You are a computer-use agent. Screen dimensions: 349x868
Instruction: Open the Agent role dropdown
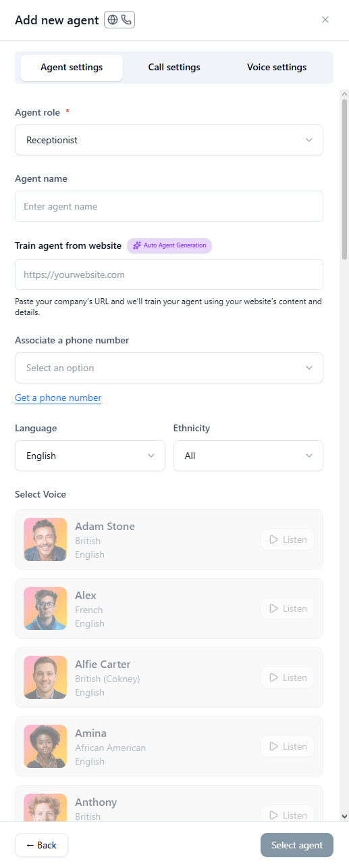pyautogui.click(x=169, y=140)
